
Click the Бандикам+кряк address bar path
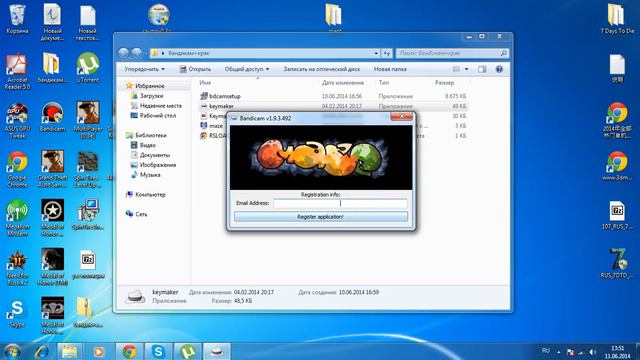(189, 53)
